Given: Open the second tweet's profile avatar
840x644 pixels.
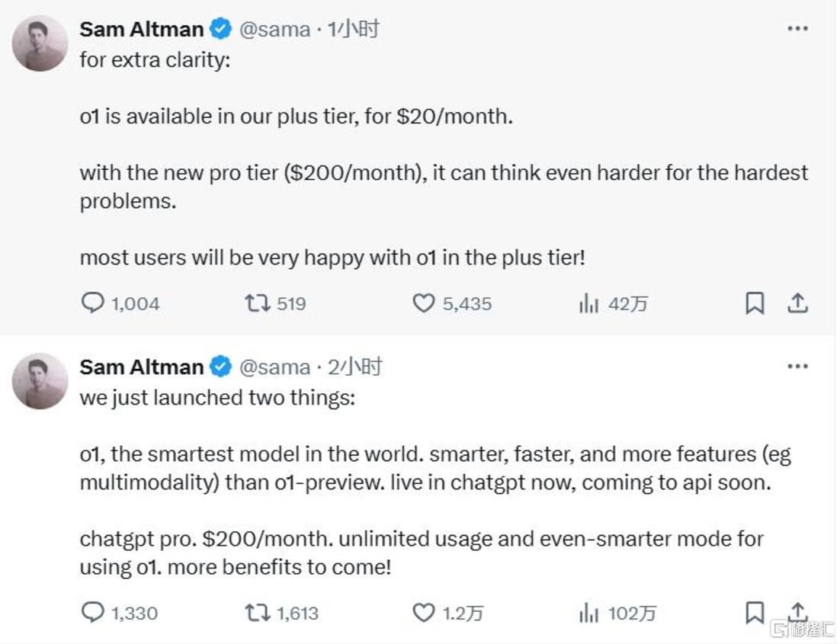Looking at the screenshot, I should pyautogui.click(x=40, y=381).
